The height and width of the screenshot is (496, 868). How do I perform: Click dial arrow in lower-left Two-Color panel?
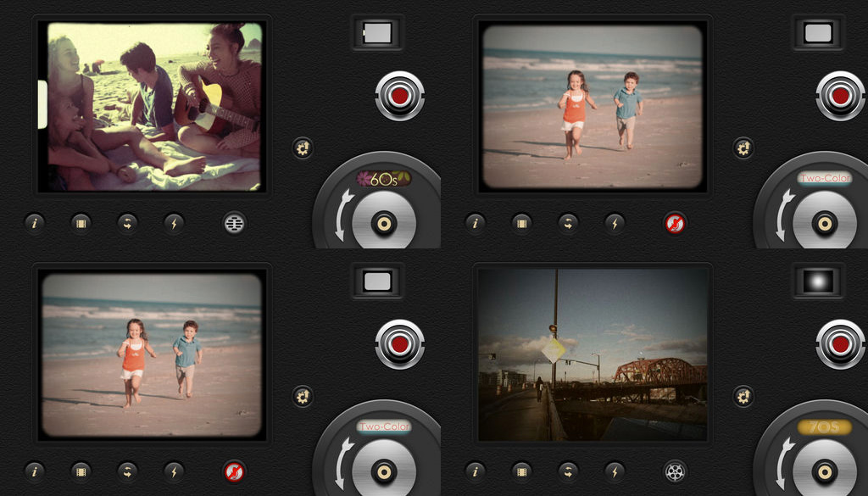coord(342,463)
